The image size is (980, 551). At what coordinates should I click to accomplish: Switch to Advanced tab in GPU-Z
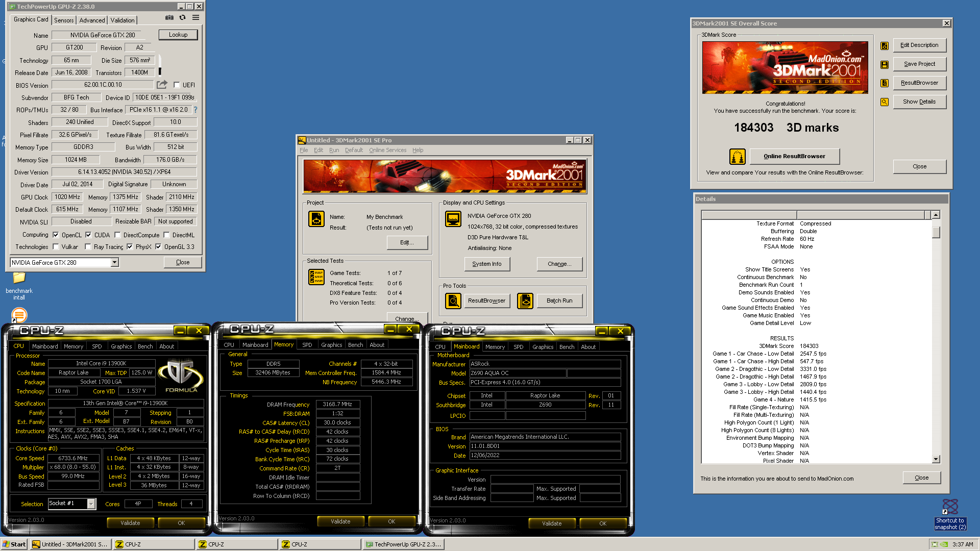(x=92, y=20)
